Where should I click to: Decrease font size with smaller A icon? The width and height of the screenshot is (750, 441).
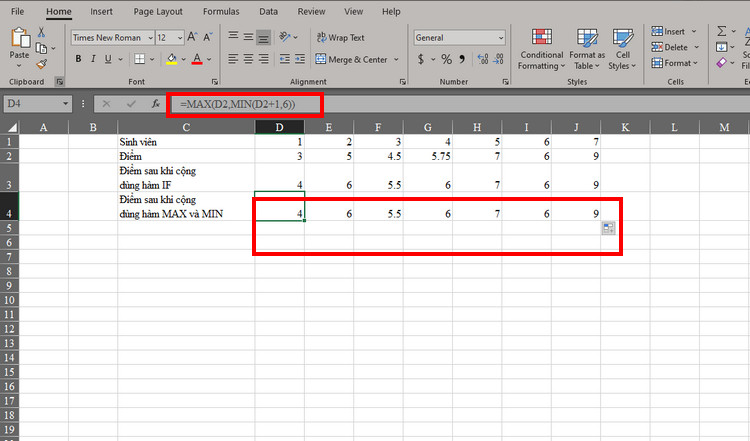[x=208, y=37]
